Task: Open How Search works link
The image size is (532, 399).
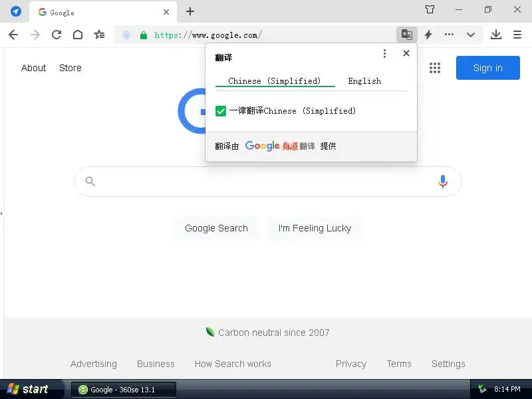Action: click(233, 364)
